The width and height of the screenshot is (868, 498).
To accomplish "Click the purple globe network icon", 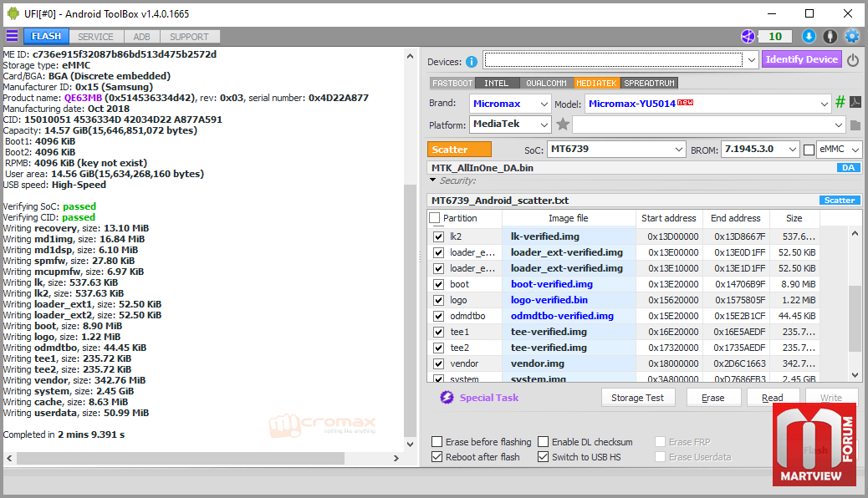I will [748, 37].
